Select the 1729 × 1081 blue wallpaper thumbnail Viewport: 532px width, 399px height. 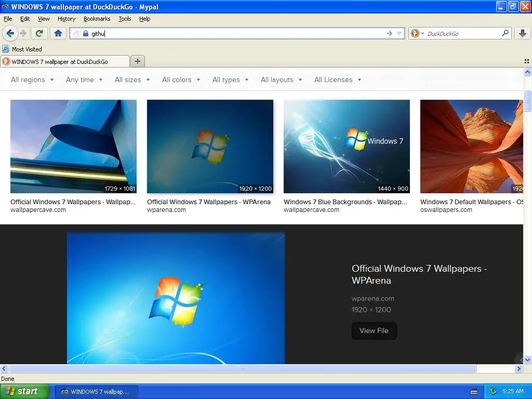click(x=73, y=146)
